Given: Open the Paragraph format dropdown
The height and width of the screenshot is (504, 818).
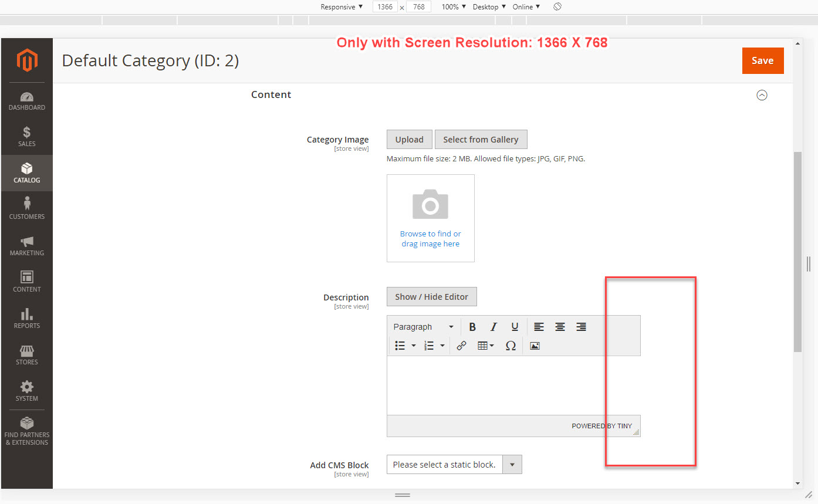Looking at the screenshot, I should [x=424, y=327].
